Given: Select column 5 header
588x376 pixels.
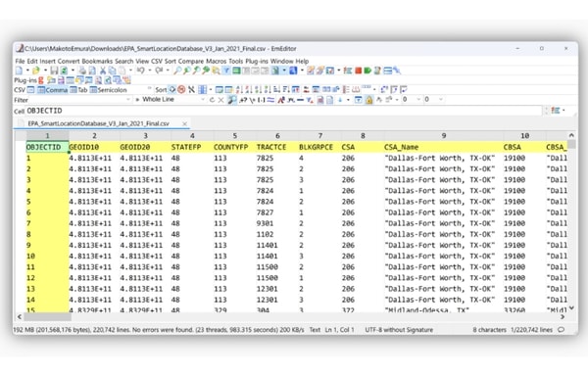Looking at the screenshot, I should click(235, 136).
